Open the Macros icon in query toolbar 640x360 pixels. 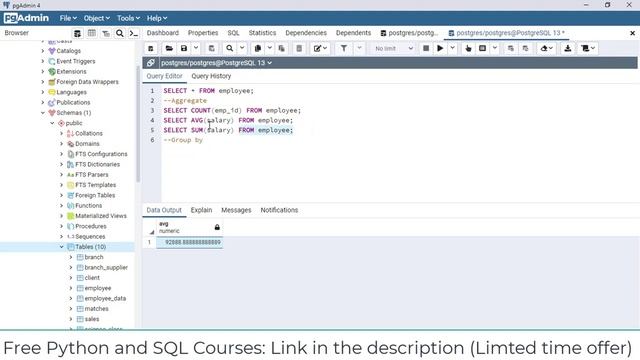point(588,48)
